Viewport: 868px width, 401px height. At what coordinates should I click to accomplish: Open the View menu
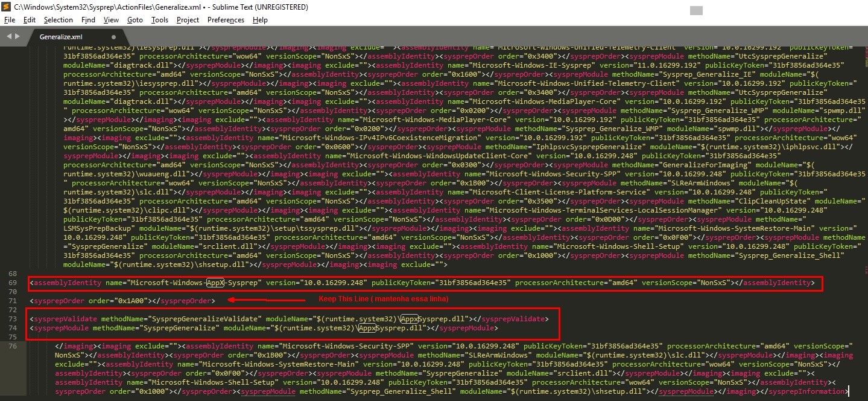(x=111, y=20)
